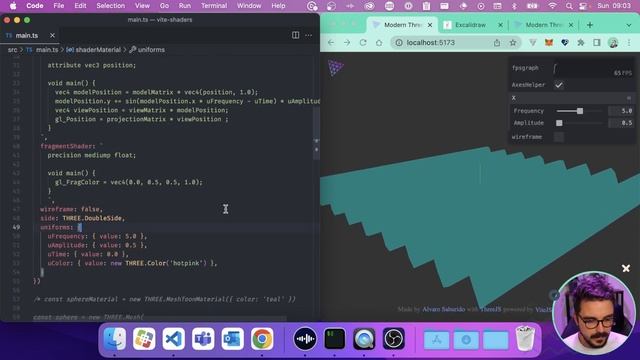Click the fpsgraph monitor display
The width and height of the screenshot is (640, 360).
(593, 69)
